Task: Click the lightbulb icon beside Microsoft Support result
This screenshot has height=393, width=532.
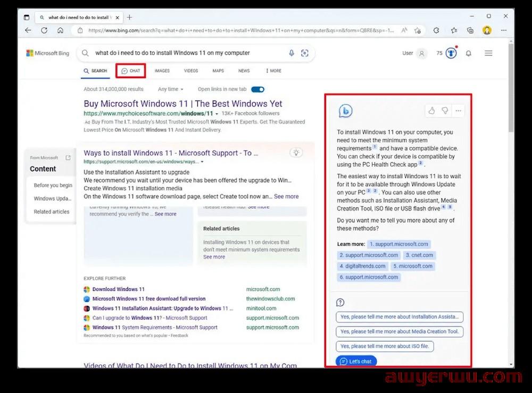Action: tap(296, 153)
